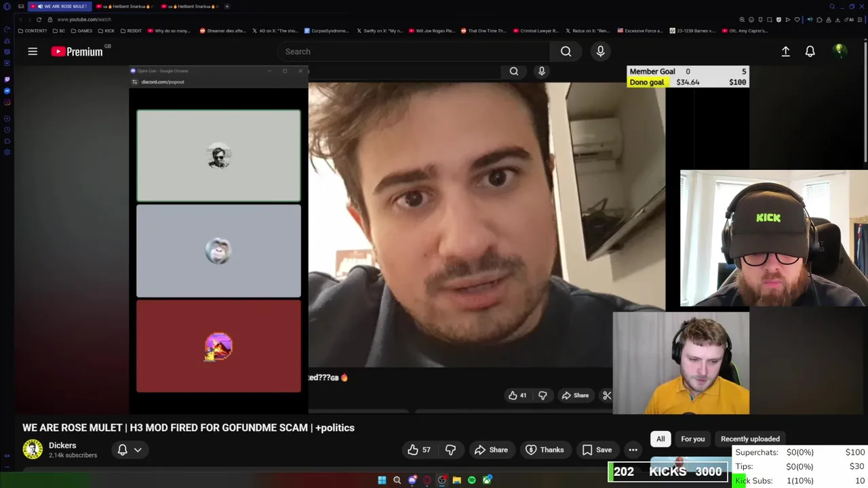The height and width of the screenshot is (488, 868).
Task: Open the Dickers channel name link
Action: point(62,445)
